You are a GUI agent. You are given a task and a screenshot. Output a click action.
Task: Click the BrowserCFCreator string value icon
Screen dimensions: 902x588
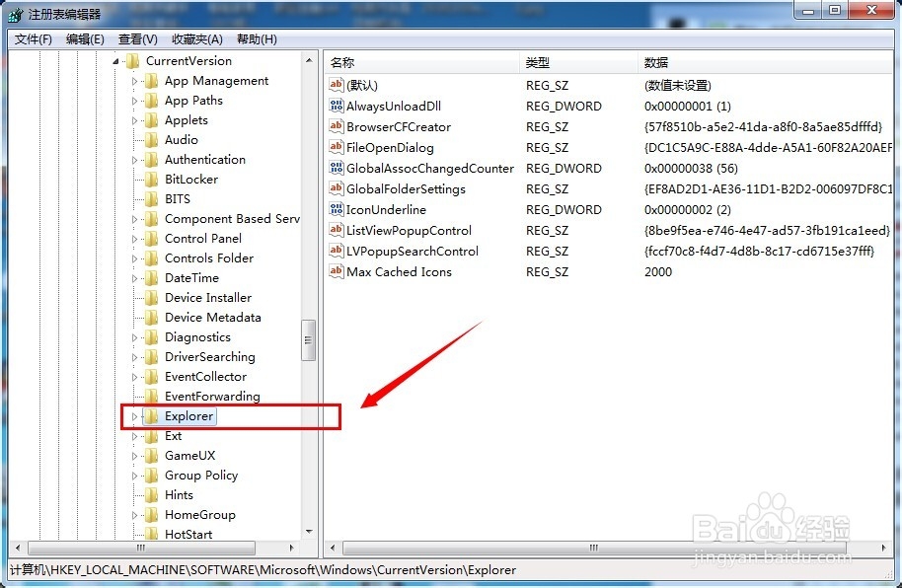tap(336, 126)
